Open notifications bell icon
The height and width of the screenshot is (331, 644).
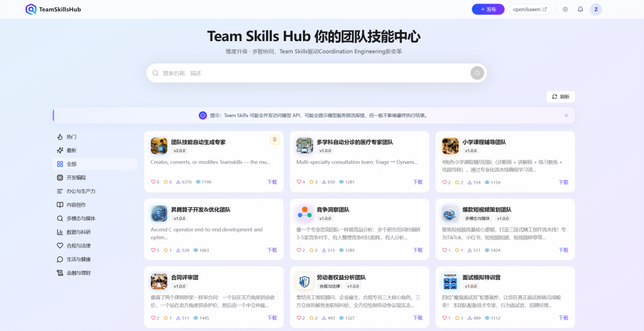580,10
